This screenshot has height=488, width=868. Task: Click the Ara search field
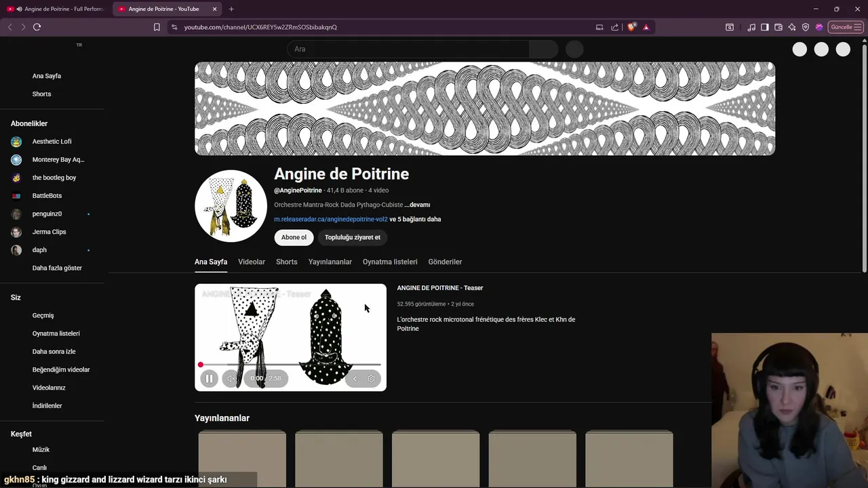tap(408, 49)
